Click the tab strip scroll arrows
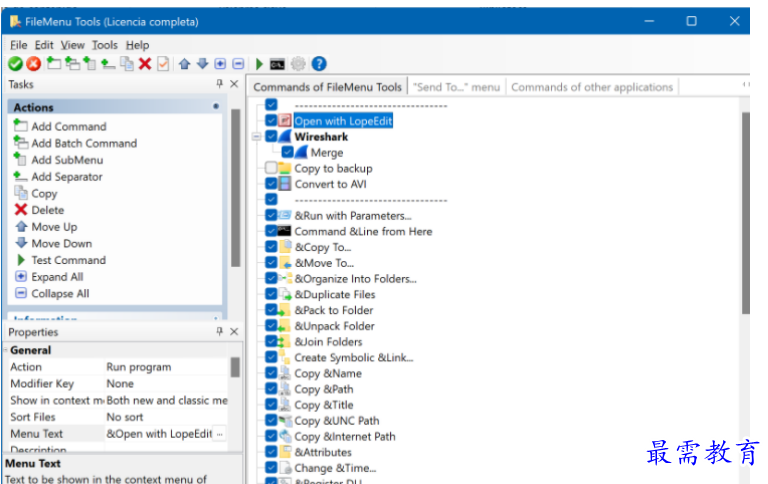The image size is (768, 484). click(x=745, y=85)
